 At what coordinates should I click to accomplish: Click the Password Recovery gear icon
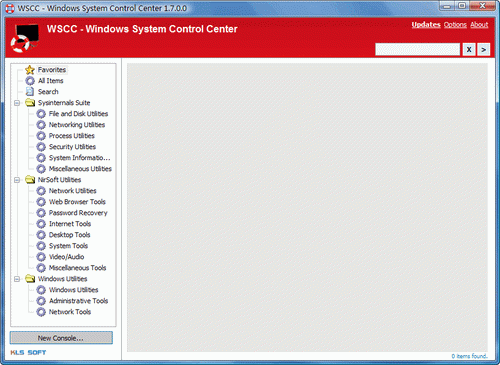tap(41, 213)
